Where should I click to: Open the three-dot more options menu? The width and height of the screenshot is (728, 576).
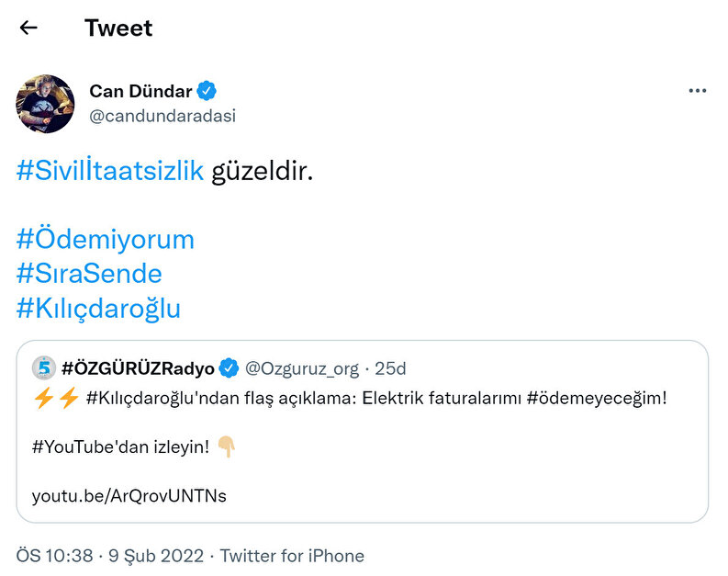click(x=698, y=91)
